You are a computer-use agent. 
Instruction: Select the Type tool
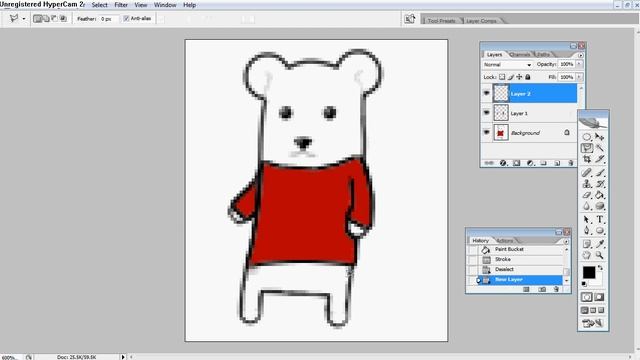pyautogui.click(x=599, y=220)
